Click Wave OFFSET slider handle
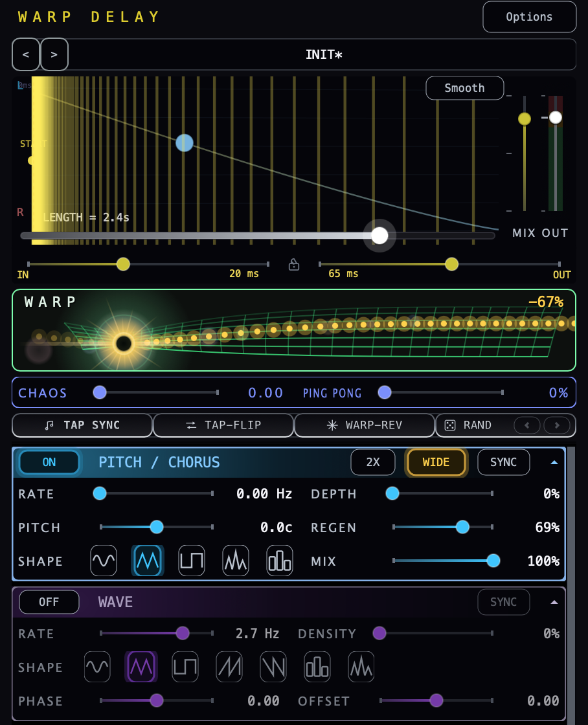Screen dimensions: 588x725 click(436, 700)
